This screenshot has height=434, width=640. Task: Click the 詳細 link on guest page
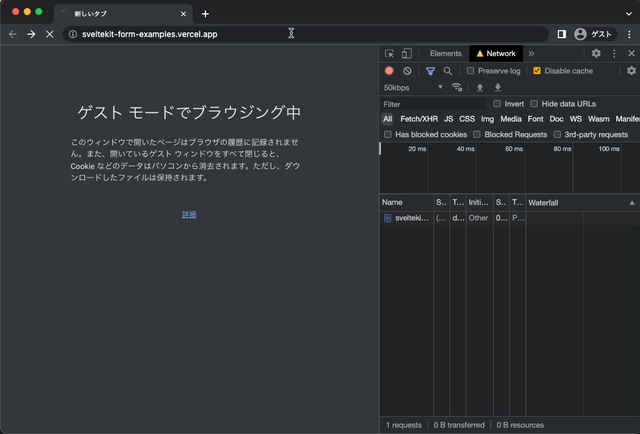[189, 215]
